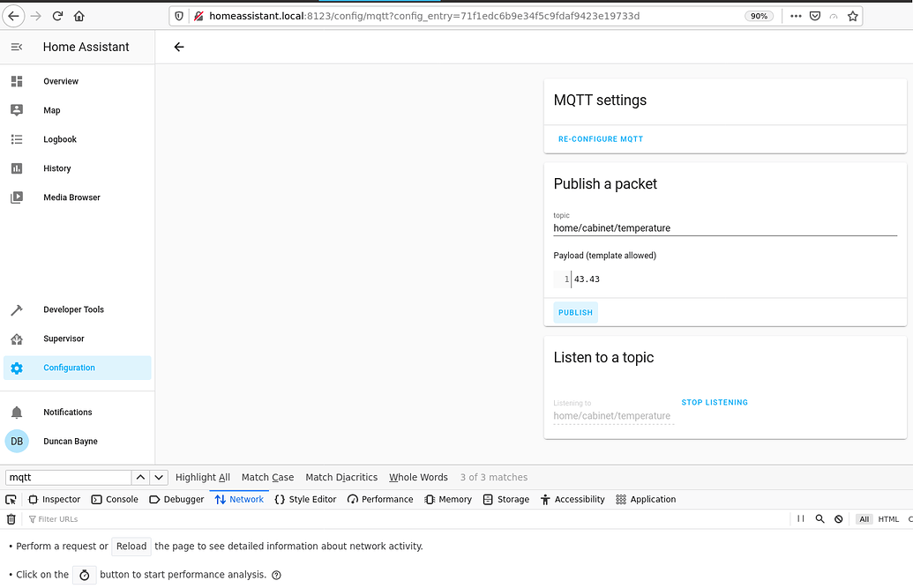Open the History page

point(56,168)
